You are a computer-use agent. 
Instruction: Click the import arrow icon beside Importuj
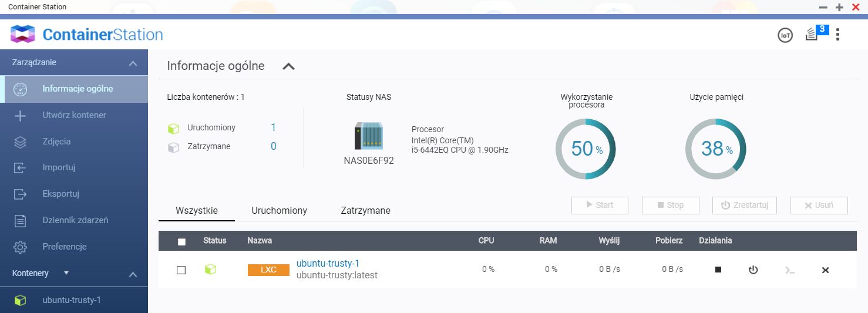pos(20,168)
